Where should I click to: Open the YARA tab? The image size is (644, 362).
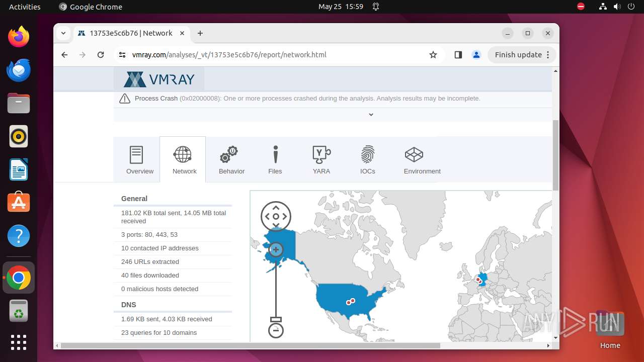tap(321, 159)
